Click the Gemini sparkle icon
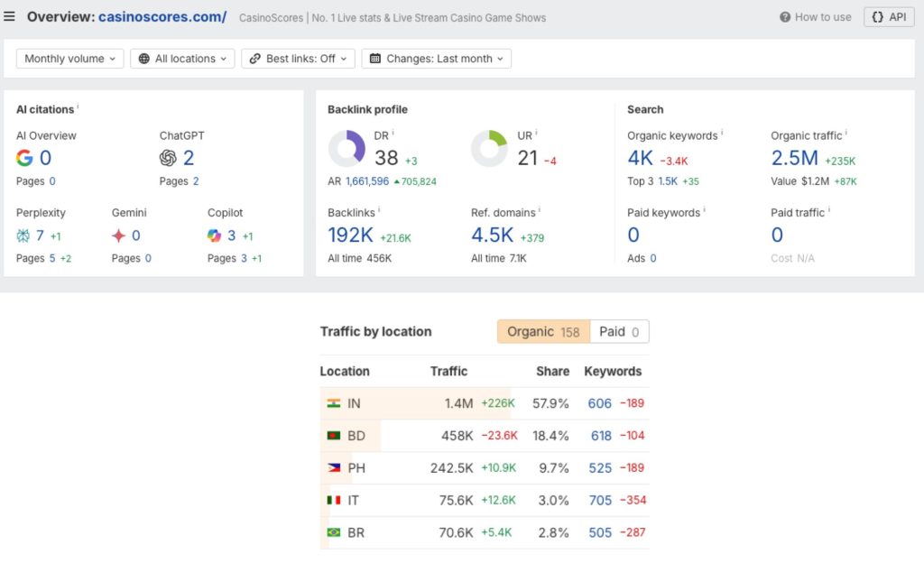Viewport: 924px width, 563px height. pyautogui.click(x=119, y=235)
